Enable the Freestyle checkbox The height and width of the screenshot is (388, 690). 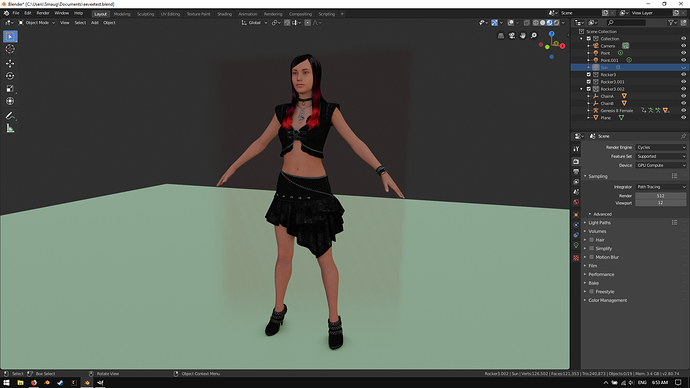[x=591, y=292]
